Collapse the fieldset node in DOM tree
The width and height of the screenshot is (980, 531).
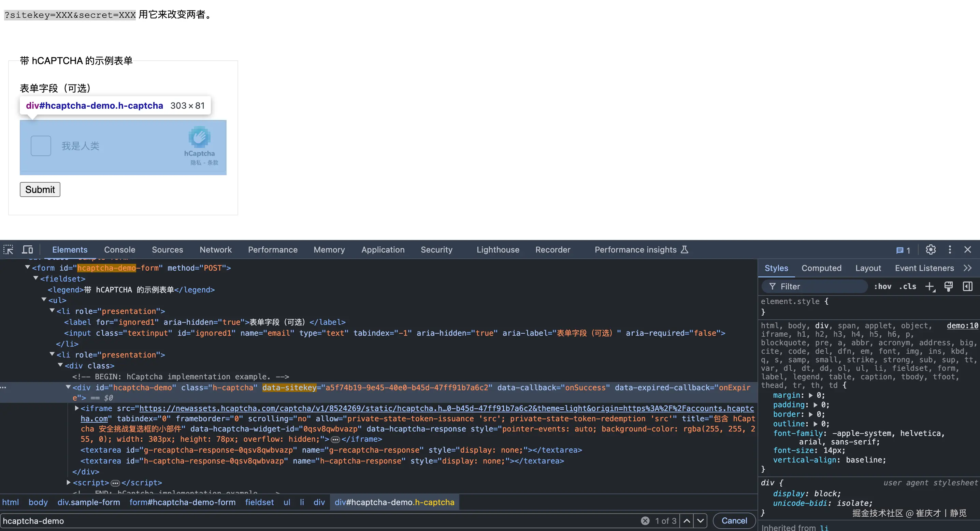[36, 278]
